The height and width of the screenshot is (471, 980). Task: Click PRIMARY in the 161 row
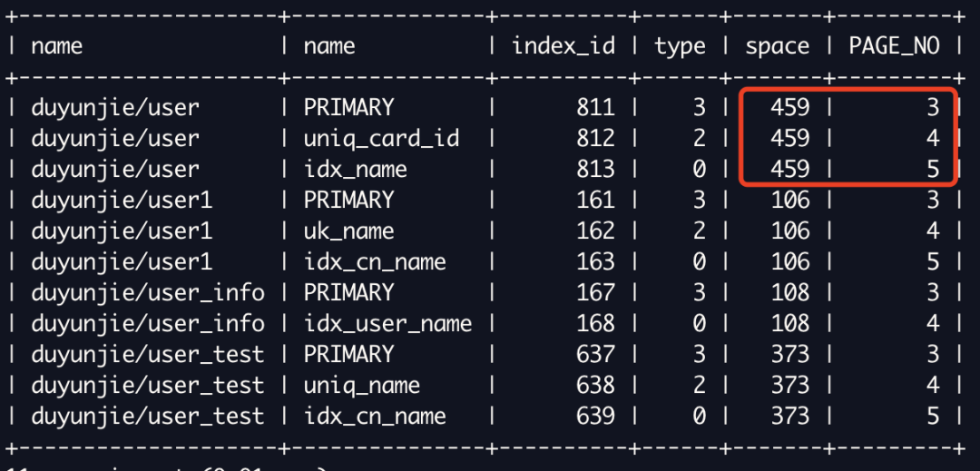click(x=348, y=200)
